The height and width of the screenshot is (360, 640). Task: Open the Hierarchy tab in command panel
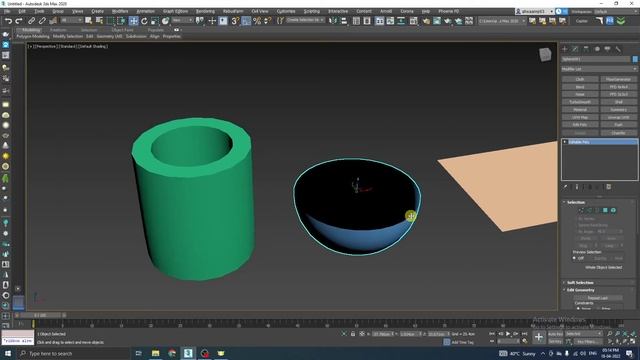click(x=586, y=49)
